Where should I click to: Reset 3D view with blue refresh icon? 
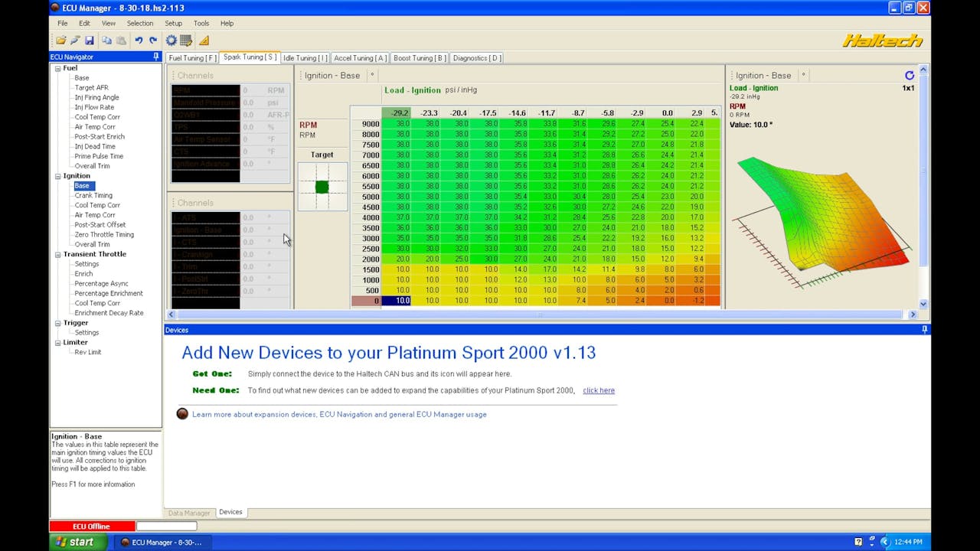coord(910,75)
